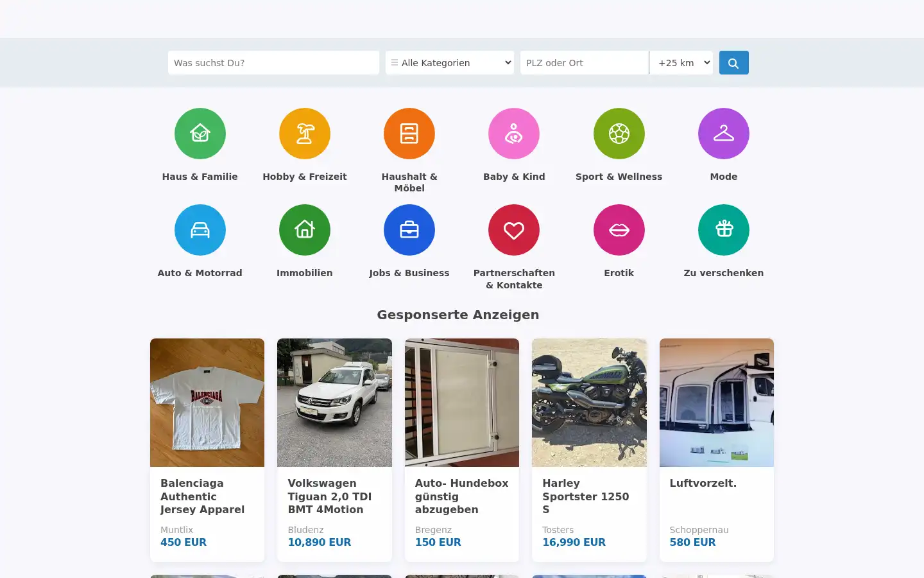Viewport: 924px width, 578px height.
Task: Click the 'Gesponserte Anzeigen' heading
Action: [458, 315]
